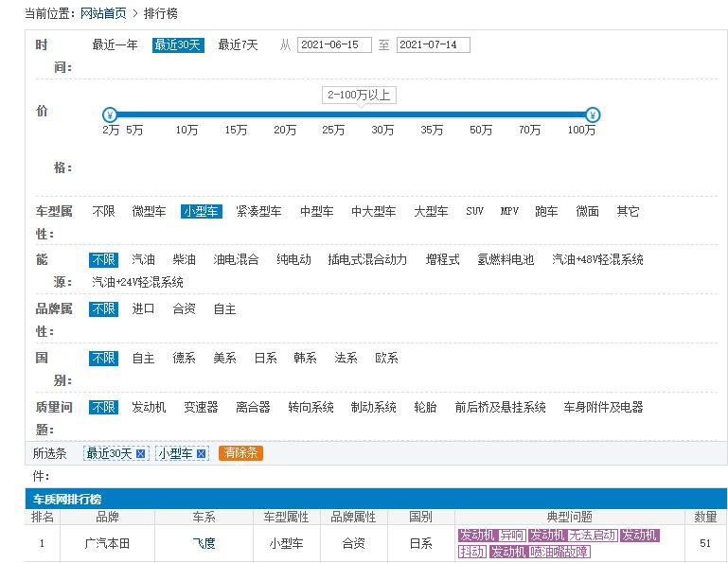Image resolution: width=728 pixels, height=563 pixels.
Task: Filter energy type by 纯电动
Action: pos(293,259)
